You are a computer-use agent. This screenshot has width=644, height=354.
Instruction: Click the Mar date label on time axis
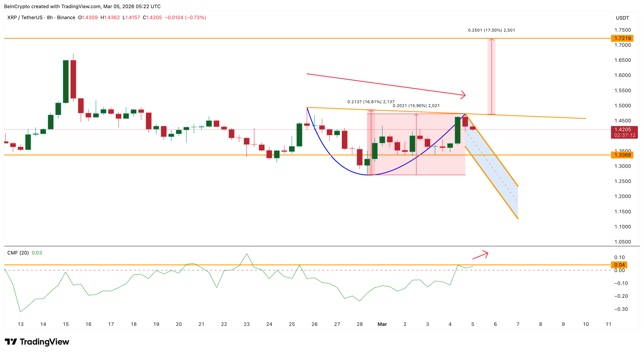(x=382, y=324)
